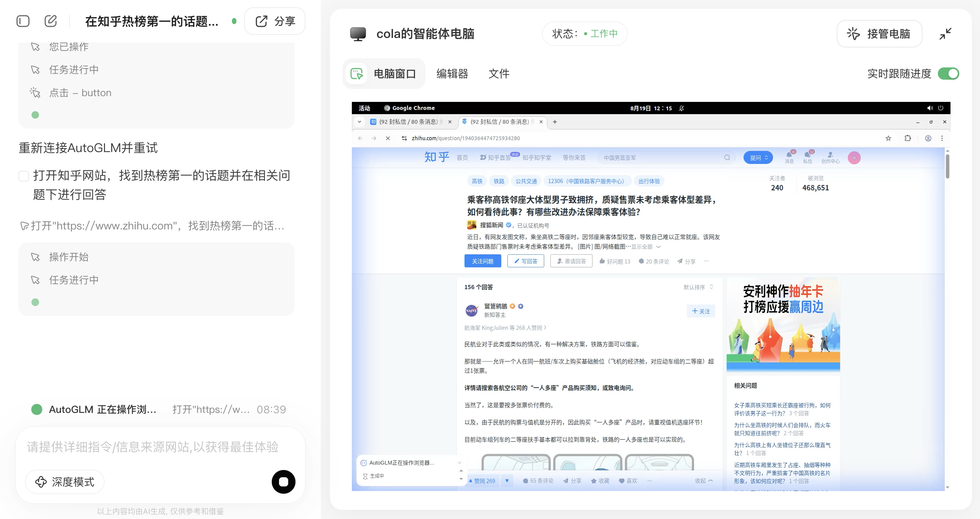Switch to the 编辑器 tab
The height and width of the screenshot is (519, 980).
[x=452, y=74]
